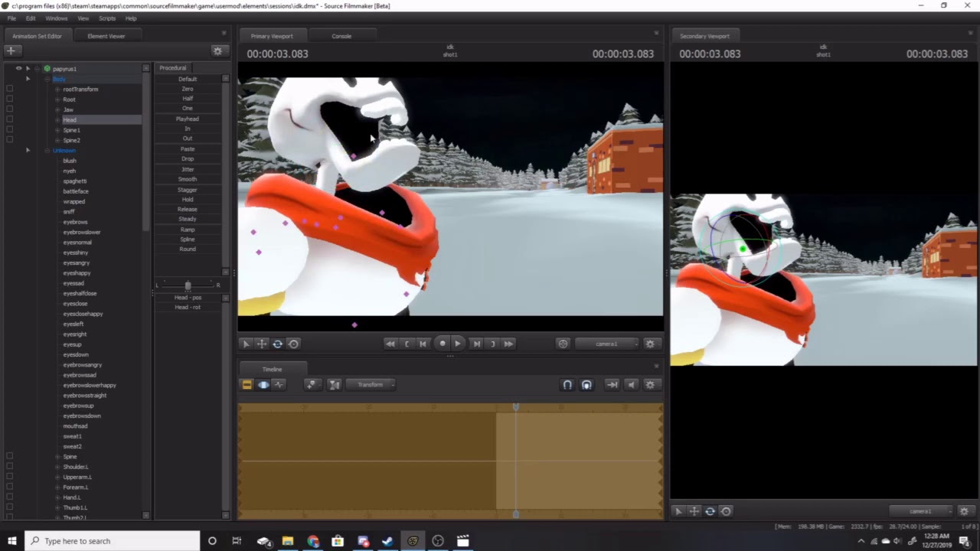
Task: Toggle auto-scroll arrow icon in timeline
Action: coord(612,385)
